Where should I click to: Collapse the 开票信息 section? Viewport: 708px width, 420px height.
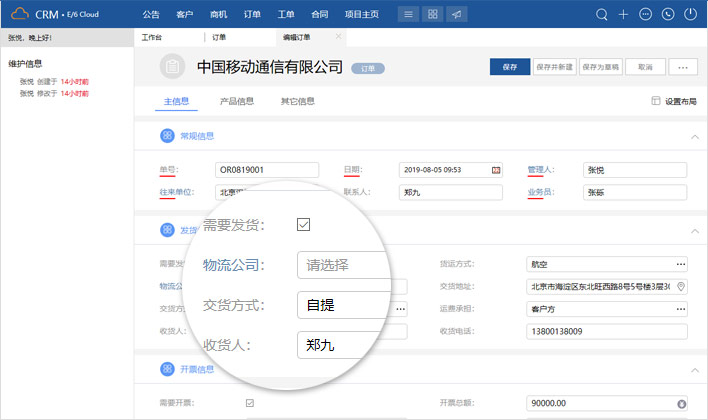pyautogui.click(x=694, y=370)
